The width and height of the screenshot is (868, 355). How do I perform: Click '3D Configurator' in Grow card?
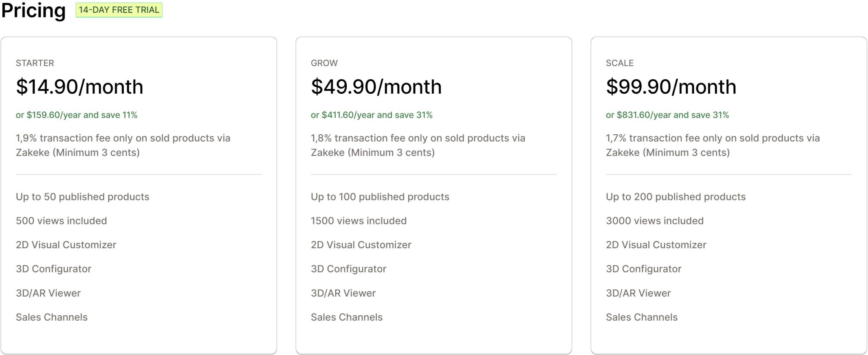click(x=349, y=269)
